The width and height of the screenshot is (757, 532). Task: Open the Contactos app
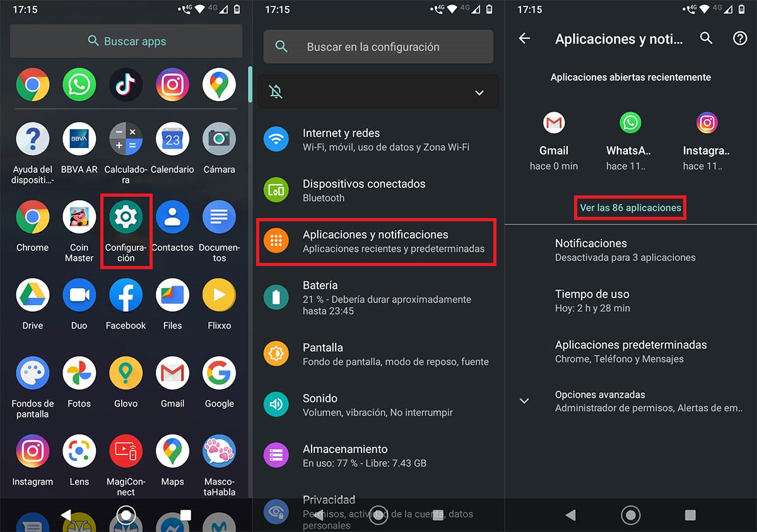pyautogui.click(x=172, y=226)
